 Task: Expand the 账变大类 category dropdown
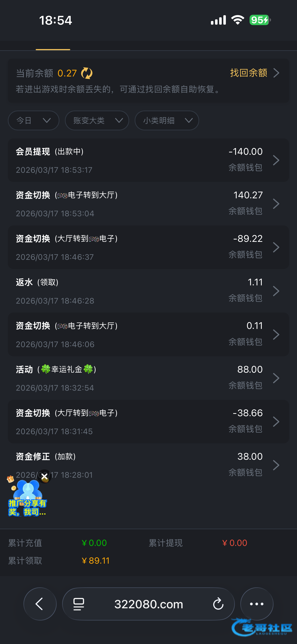pos(97,120)
